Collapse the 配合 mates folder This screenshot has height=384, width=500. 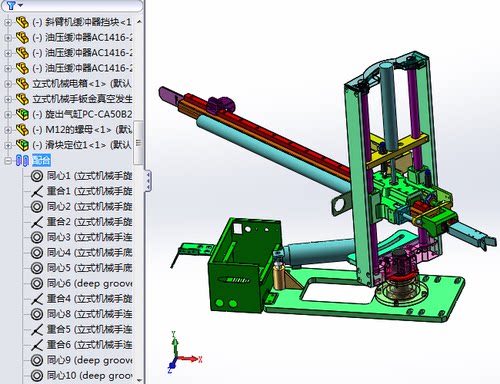coord(7,161)
